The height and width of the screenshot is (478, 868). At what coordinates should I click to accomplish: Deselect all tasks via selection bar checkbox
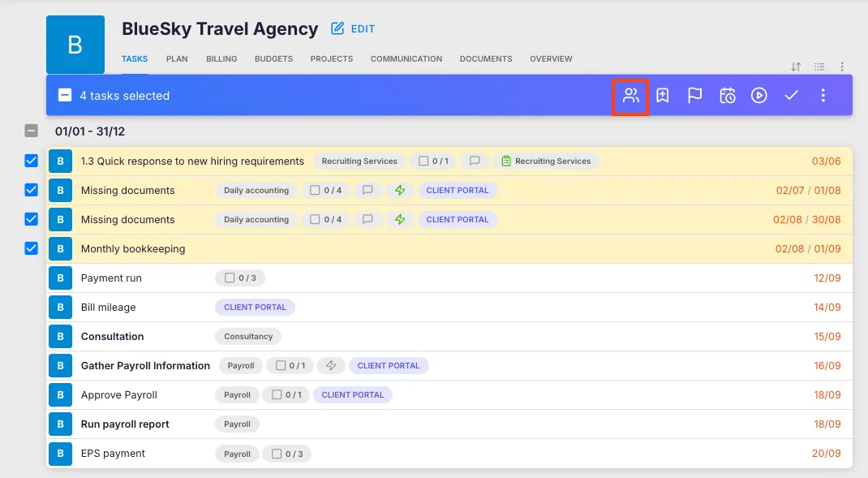65,96
